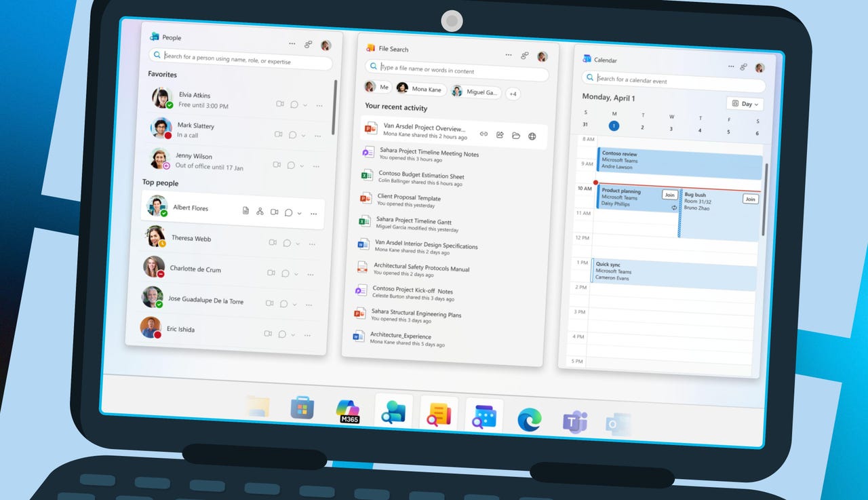Join the Bug bush meeting
The width and height of the screenshot is (868, 500).
750,199
